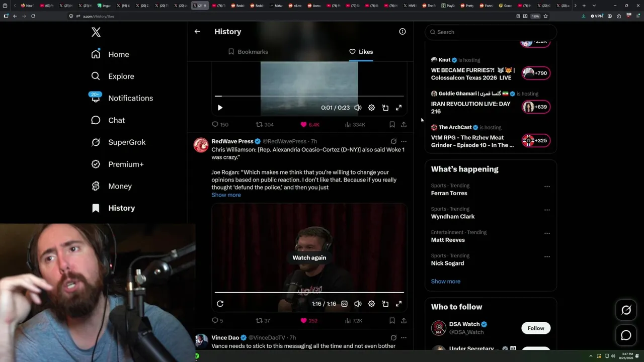Open Chat from the sidebar
This screenshot has width=644, height=362.
pos(108,120)
